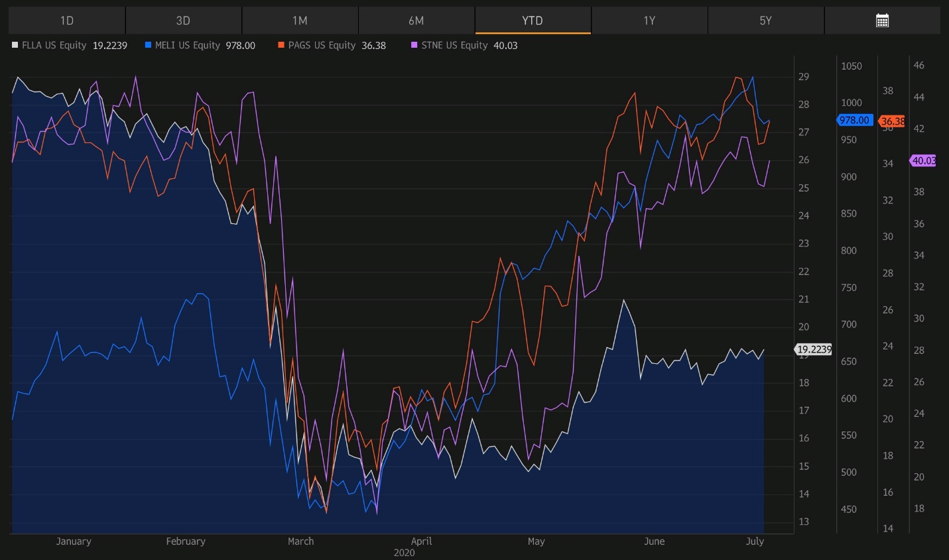The image size is (949, 560).
Task: Click the white 19.2239 price tag on axis
Action: pos(814,349)
